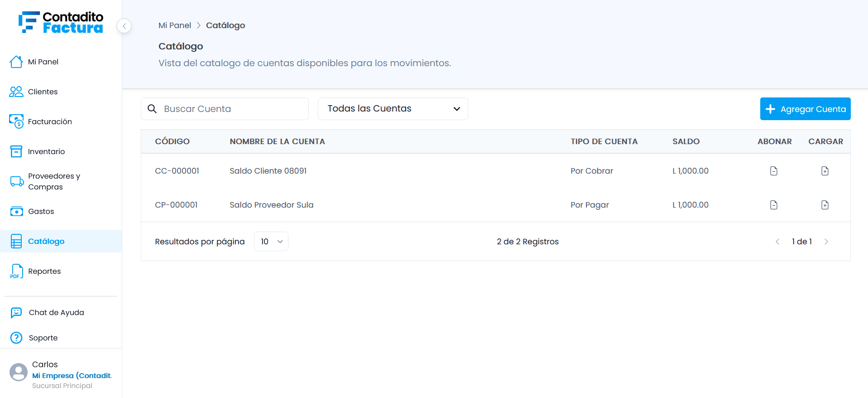Click the Por Cobrar account type cell

(x=592, y=171)
